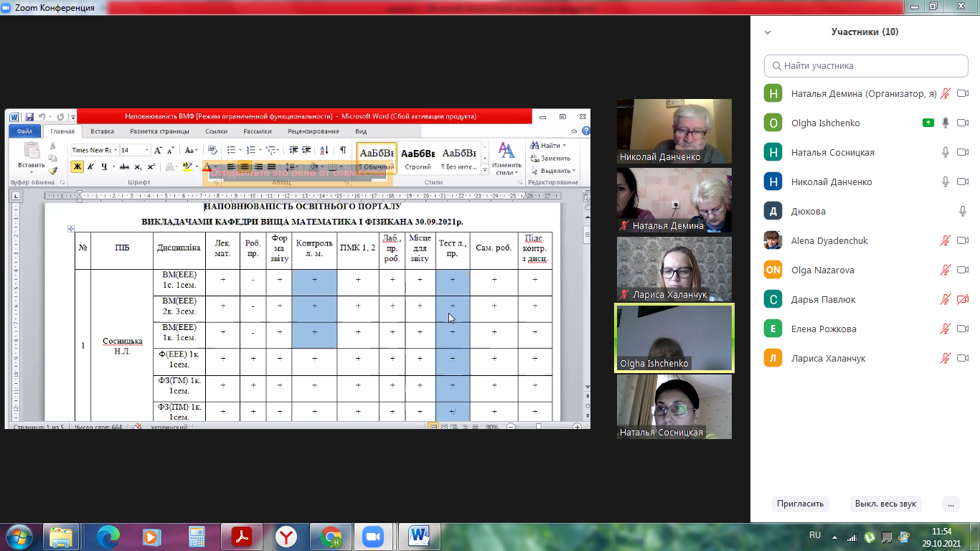Toggle bold formatting in Word ribbon

pyautogui.click(x=77, y=166)
